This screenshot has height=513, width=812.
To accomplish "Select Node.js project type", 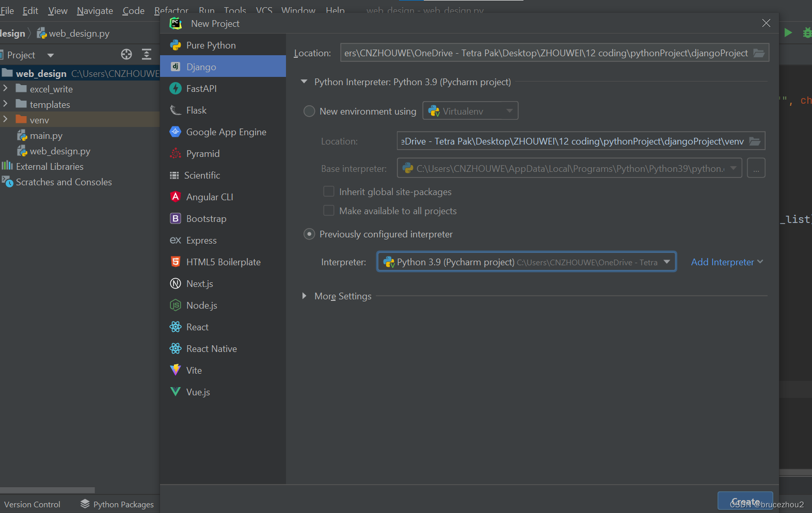I will [223, 306].
